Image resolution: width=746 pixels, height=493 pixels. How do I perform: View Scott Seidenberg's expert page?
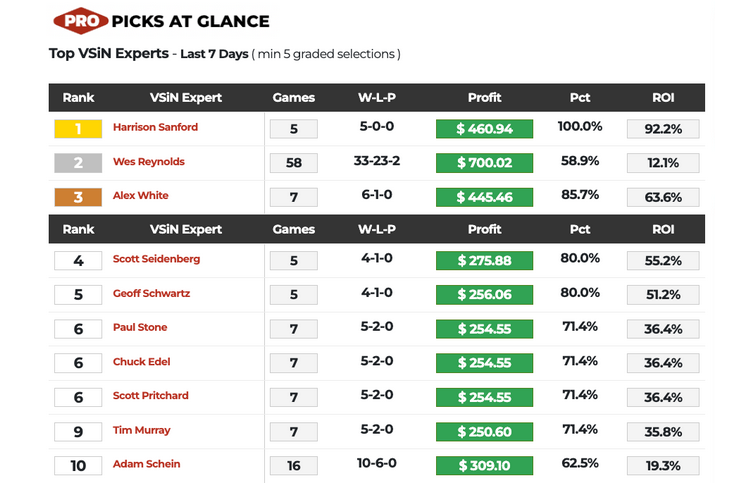point(156,259)
